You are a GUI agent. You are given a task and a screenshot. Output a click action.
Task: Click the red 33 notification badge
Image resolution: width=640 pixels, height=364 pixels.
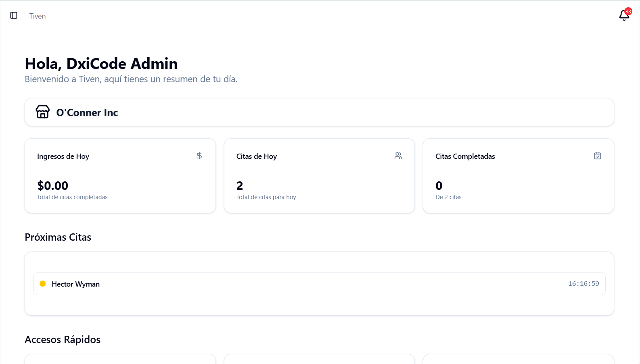pyautogui.click(x=628, y=11)
